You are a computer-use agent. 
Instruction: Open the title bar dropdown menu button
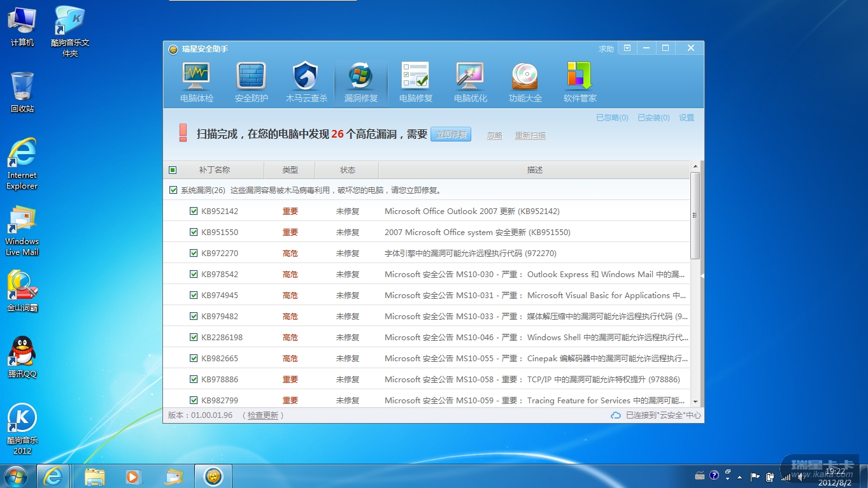[627, 48]
